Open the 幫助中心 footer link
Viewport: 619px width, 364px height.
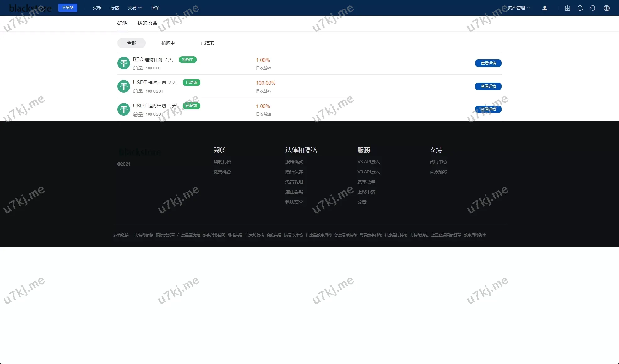[438, 162]
